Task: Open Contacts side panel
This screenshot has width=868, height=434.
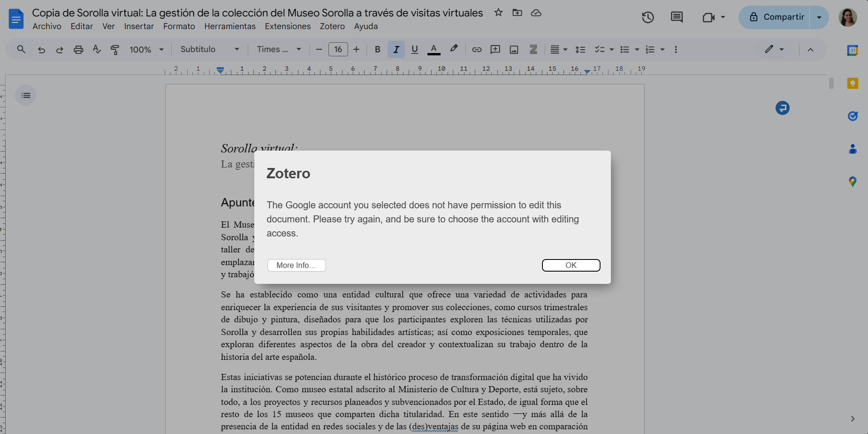Action: tap(853, 149)
